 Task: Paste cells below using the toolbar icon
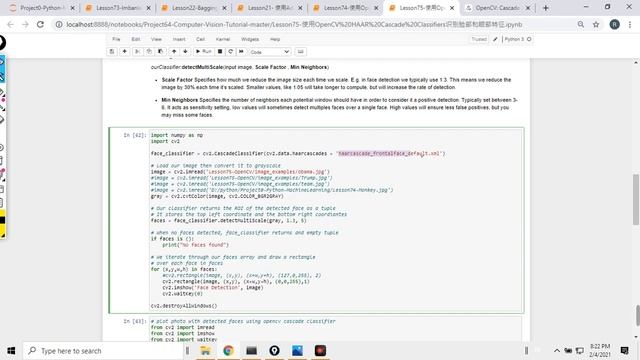[x=160, y=51]
